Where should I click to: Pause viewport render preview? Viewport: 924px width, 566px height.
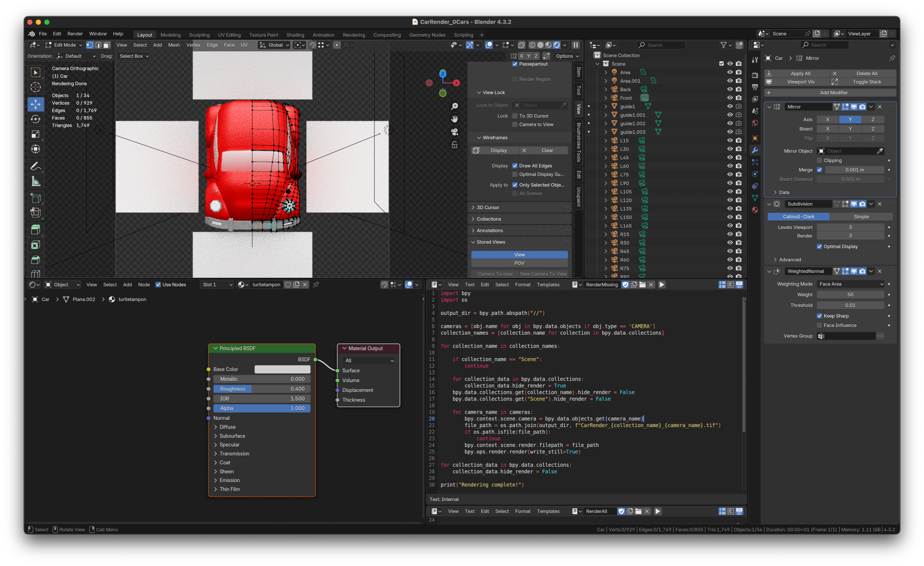pos(576,45)
